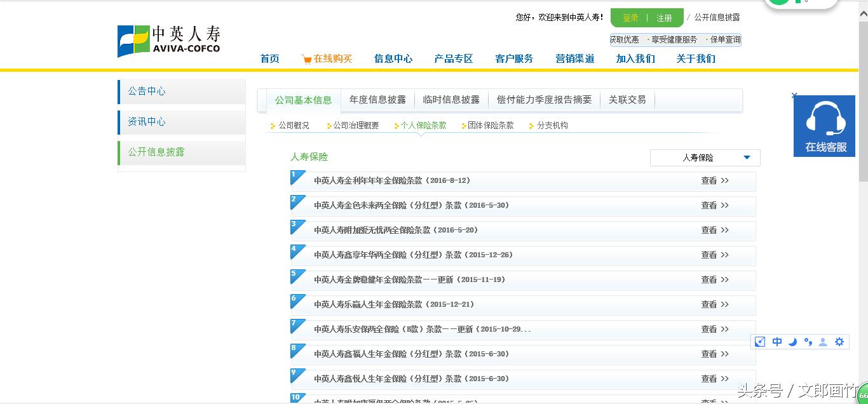This screenshot has width=868, height=404.
Task: Expand the 资讯中心 sidebar section
Action: (147, 121)
